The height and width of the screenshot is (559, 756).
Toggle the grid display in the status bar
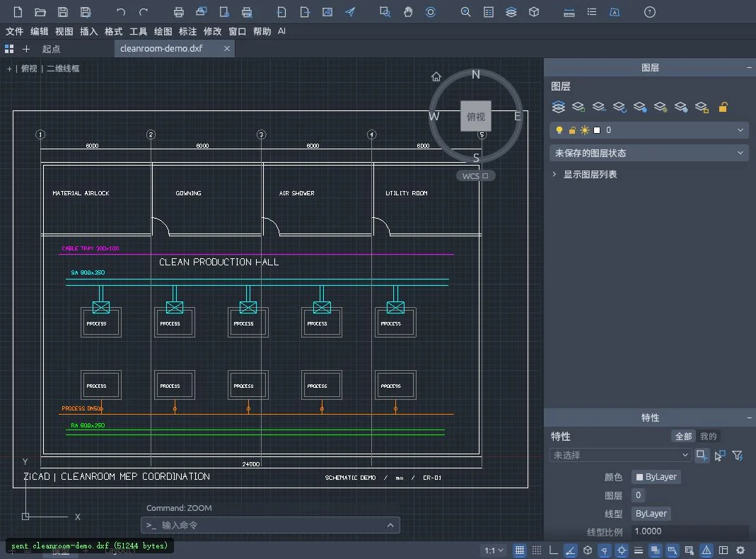[520, 551]
